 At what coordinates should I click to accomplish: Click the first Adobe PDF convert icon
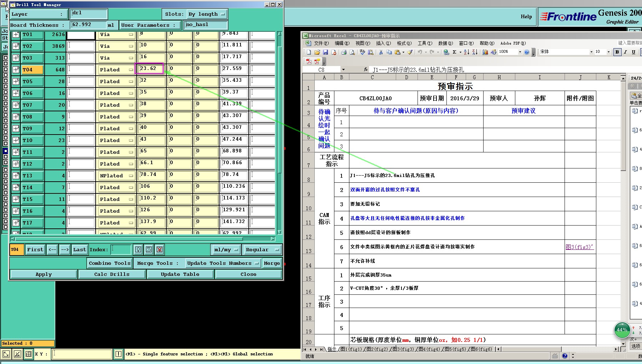[x=309, y=61]
